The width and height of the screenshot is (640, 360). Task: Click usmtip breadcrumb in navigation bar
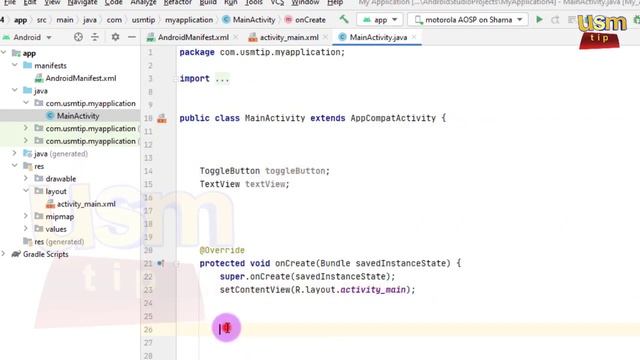click(143, 20)
